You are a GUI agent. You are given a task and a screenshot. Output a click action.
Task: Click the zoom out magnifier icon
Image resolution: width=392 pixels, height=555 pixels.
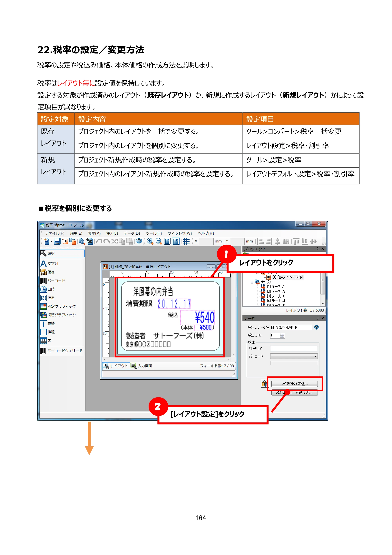(158, 241)
